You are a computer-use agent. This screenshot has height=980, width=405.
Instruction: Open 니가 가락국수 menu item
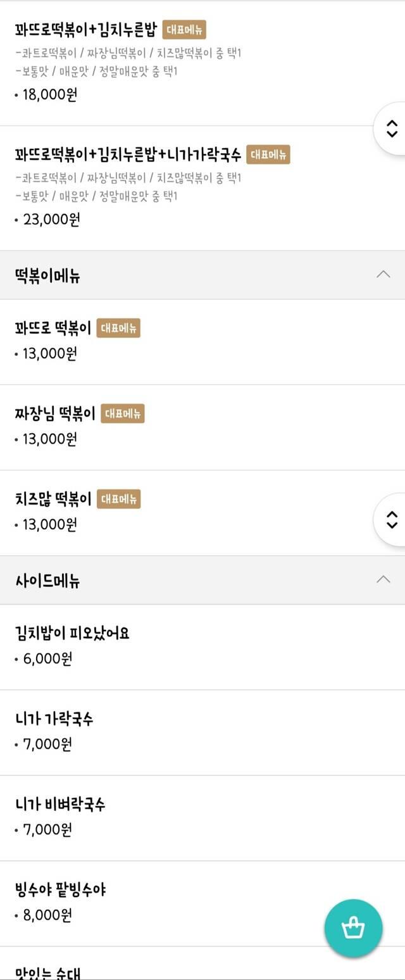tap(202, 732)
